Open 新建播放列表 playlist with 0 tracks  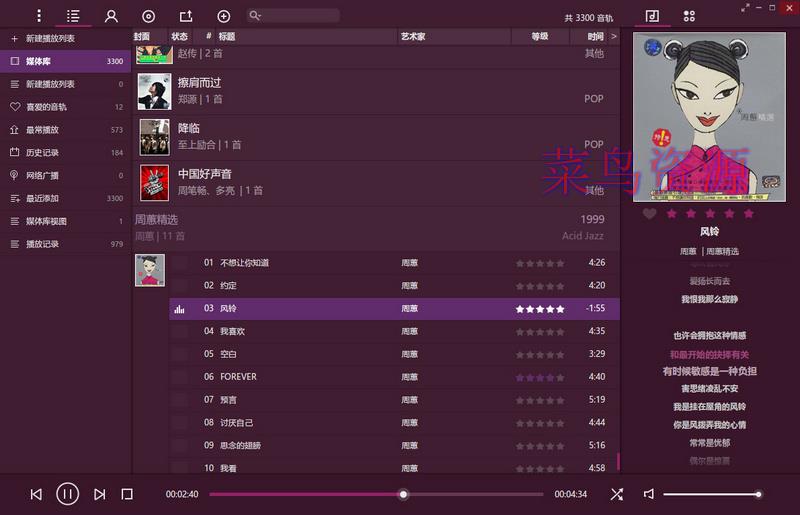(66, 84)
